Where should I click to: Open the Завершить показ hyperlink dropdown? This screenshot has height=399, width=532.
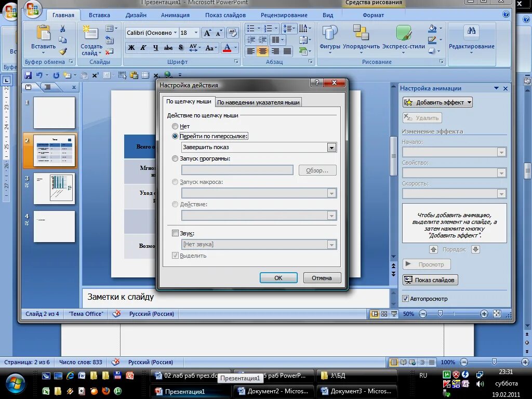coord(331,147)
